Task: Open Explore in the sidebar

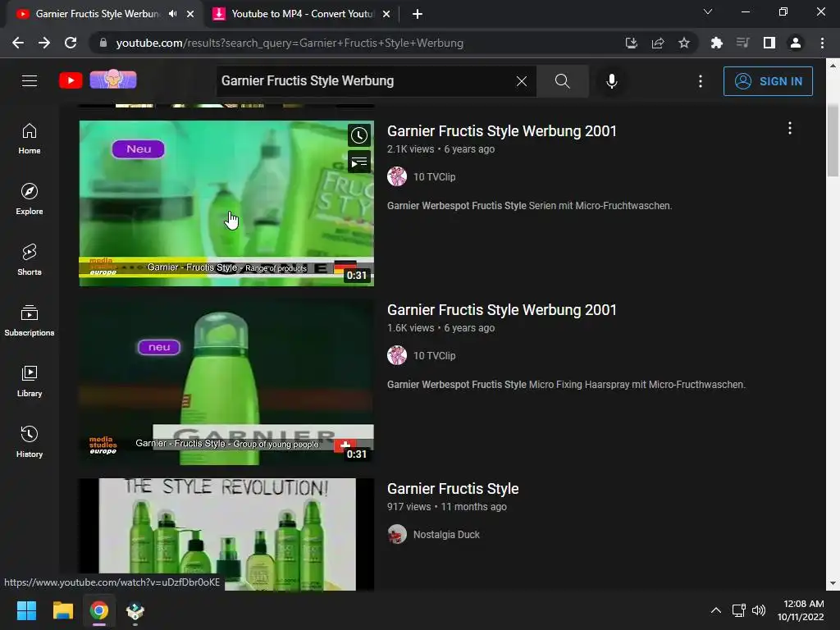Action: tap(30, 199)
